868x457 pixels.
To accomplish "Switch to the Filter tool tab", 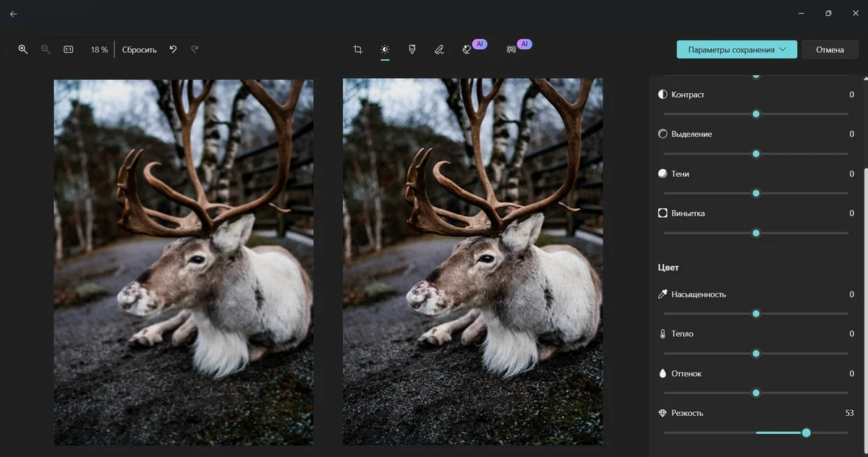I will pyautogui.click(x=412, y=49).
